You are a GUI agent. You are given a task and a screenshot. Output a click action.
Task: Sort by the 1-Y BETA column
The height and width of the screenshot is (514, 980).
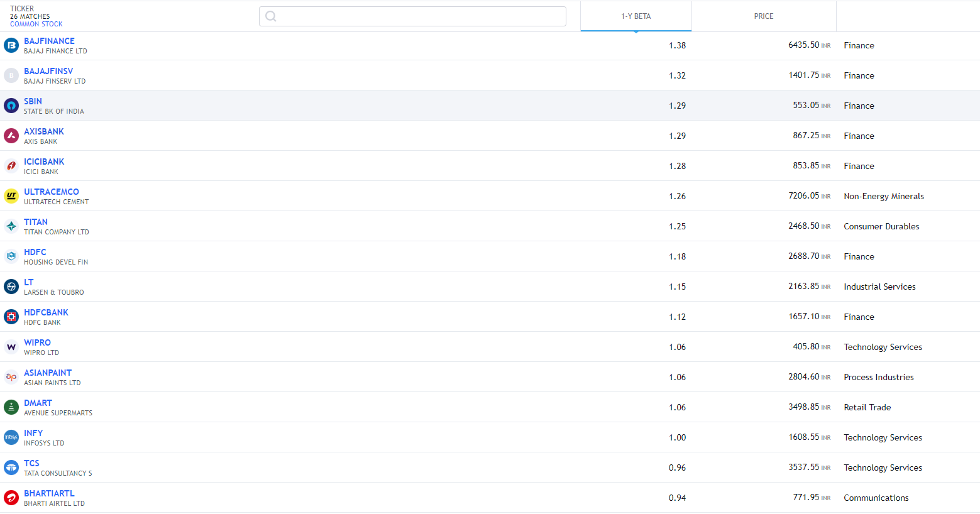pos(636,16)
